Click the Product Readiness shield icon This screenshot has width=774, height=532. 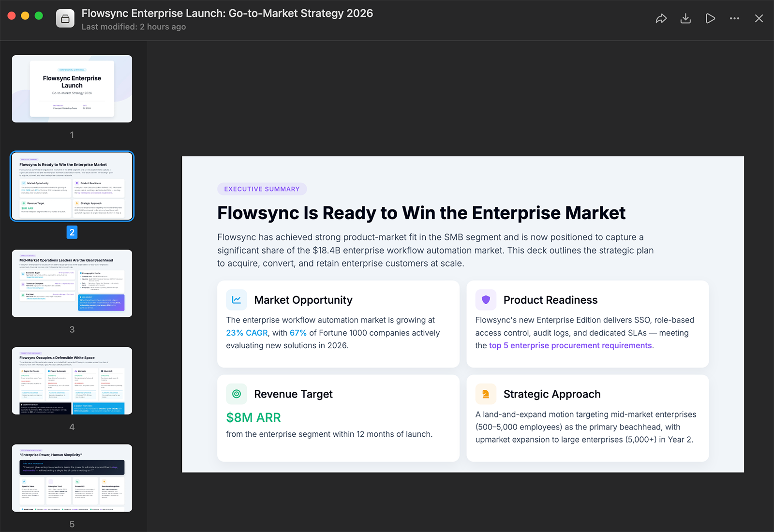486,300
